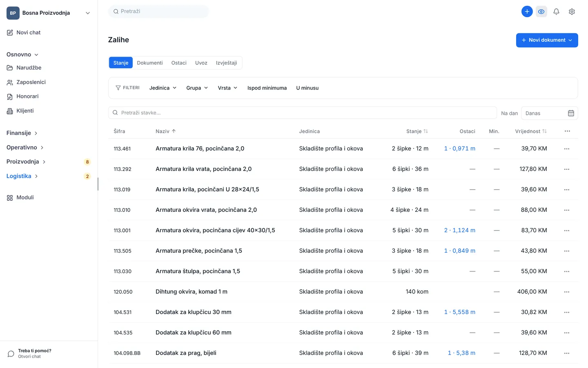588x368 pixels.
Task: Open notifications bell
Action: (556, 11)
